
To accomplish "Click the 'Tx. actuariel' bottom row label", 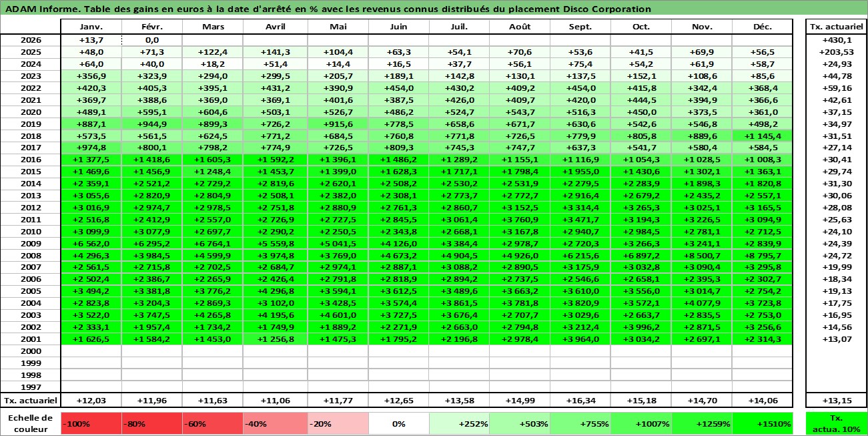I will coord(30,400).
